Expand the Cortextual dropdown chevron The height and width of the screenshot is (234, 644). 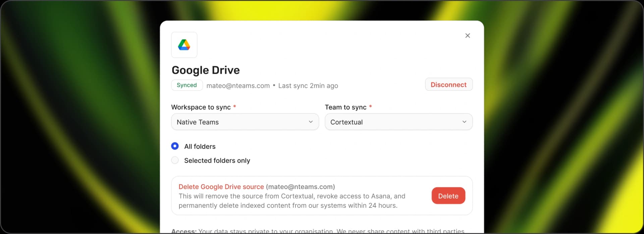click(x=464, y=122)
